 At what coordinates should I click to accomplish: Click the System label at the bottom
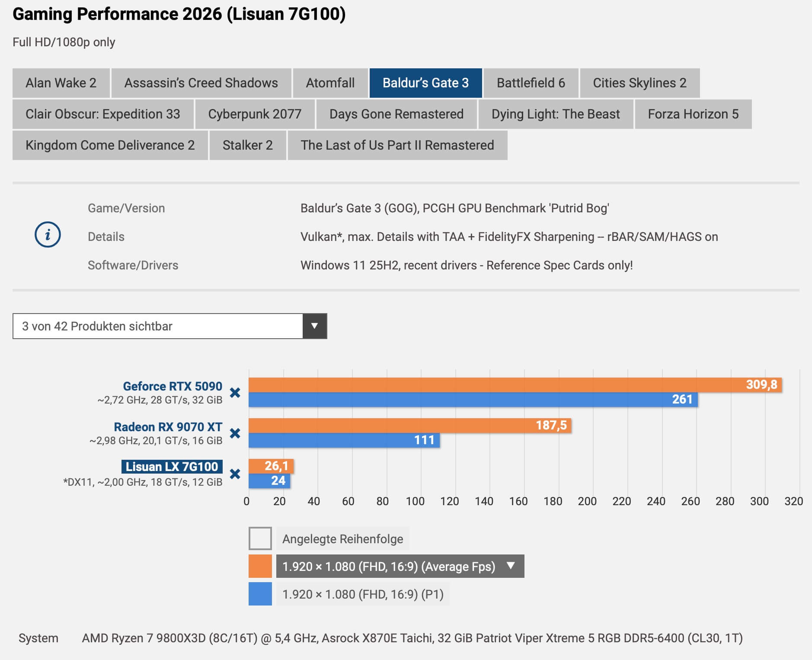click(38, 638)
